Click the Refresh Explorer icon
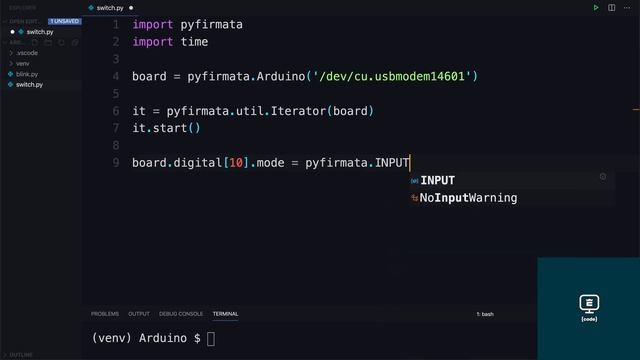 point(62,42)
